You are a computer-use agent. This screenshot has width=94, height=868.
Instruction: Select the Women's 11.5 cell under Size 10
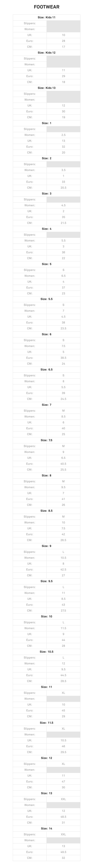[63, 628]
